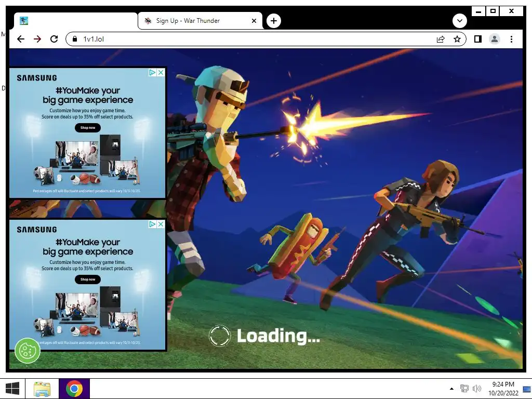This screenshot has width=532, height=399.
Task: Close the top Samsung ad with X
Action: click(x=161, y=72)
